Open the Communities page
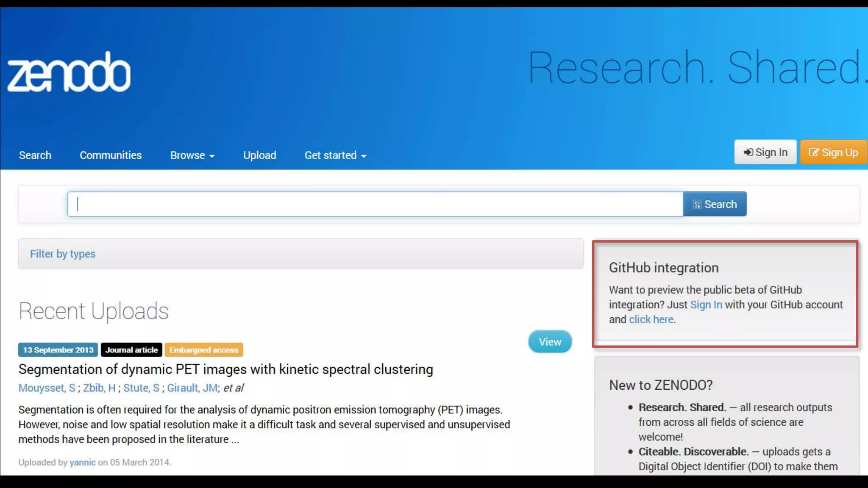This screenshot has width=868, height=488. [111, 155]
